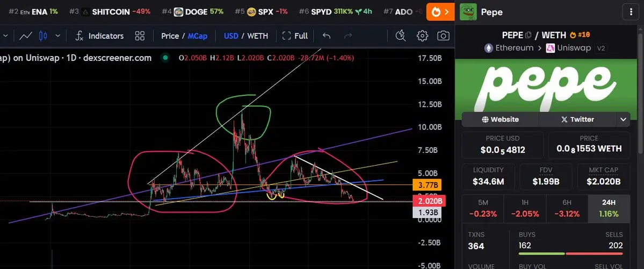
Task: Switch chart to Price mode
Action: [x=170, y=36]
